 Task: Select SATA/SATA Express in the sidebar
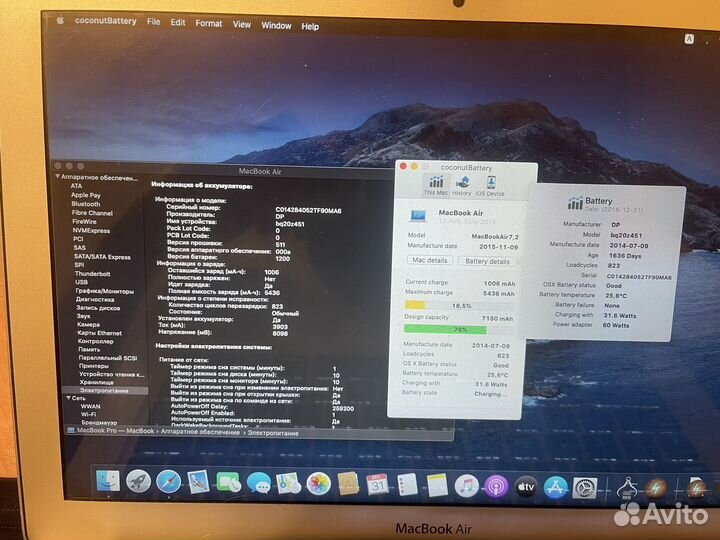[x=102, y=257]
